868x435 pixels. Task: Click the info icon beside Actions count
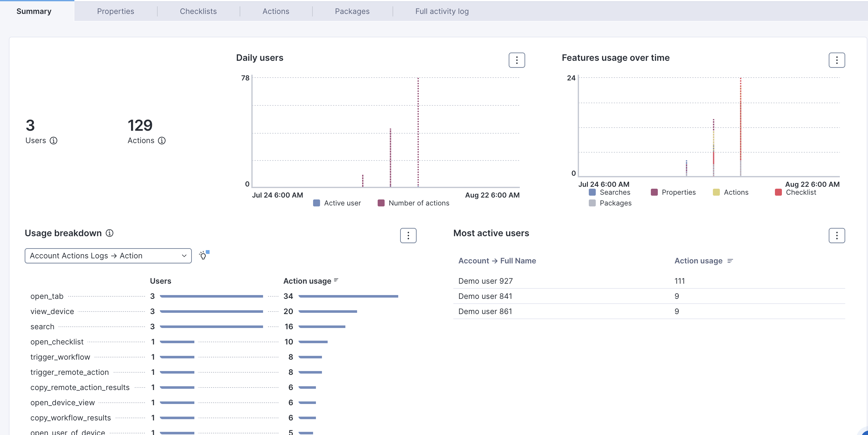pos(162,141)
